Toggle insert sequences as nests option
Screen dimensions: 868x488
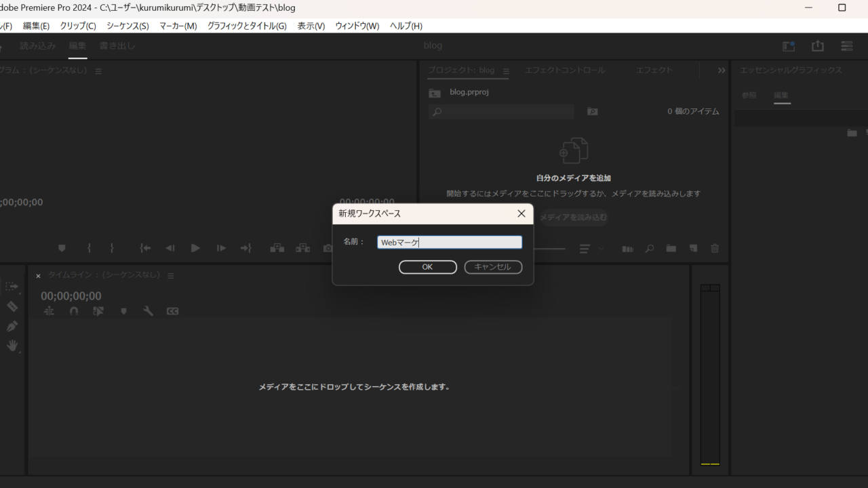pyautogui.click(x=49, y=311)
